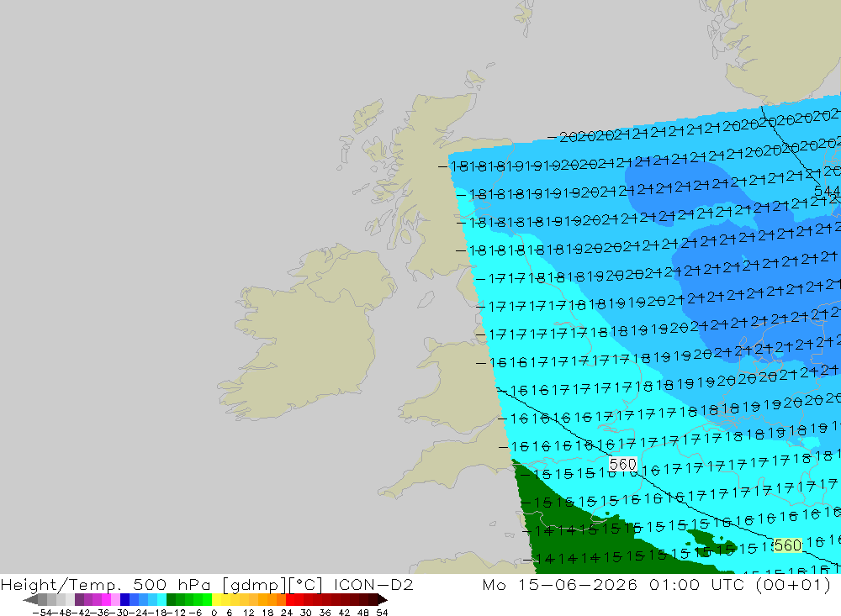Viewport: 841px width, 616px height.
Task: Click the '[°C]' unit label
Action: (x=306, y=584)
